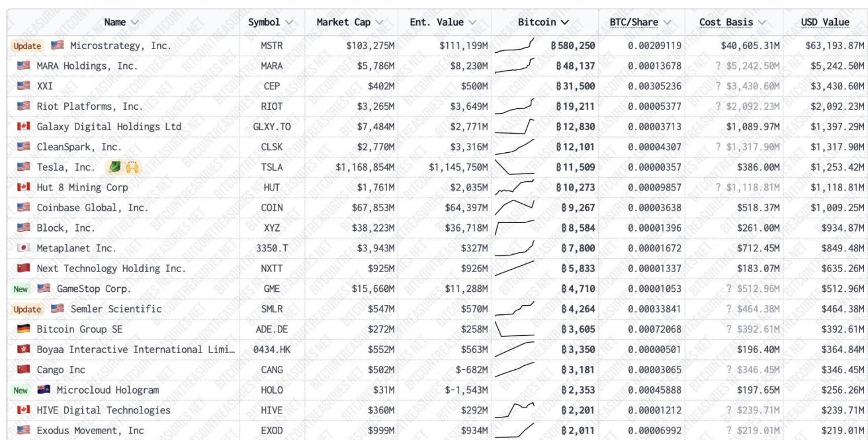Open the MARA Holdings, Inc. link
This screenshot has width=868, height=440.
click(x=86, y=65)
